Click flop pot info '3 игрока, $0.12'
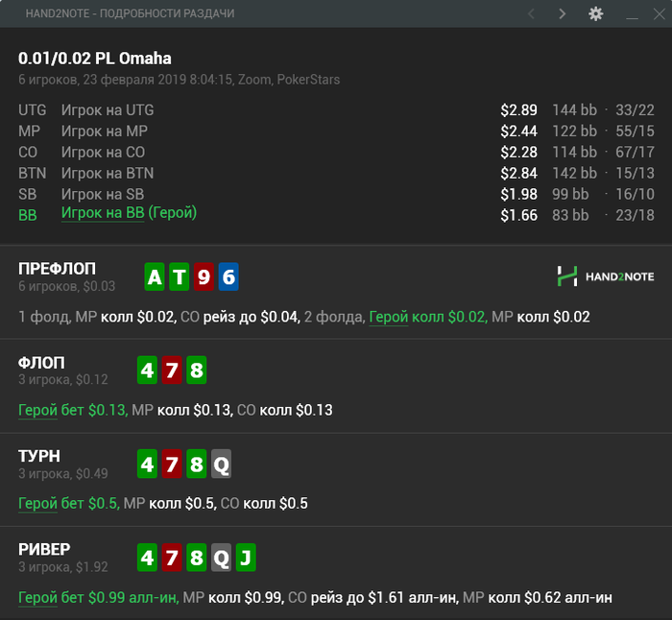 point(63,380)
